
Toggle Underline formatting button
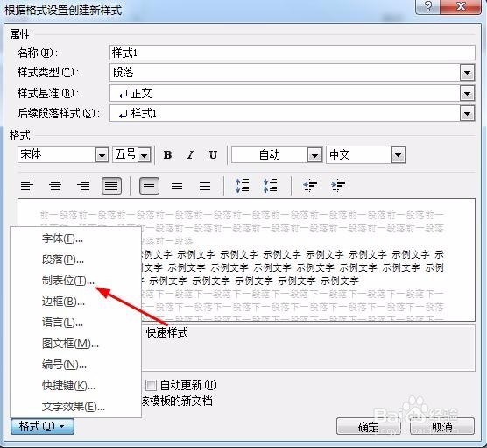click(x=213, y=154)
